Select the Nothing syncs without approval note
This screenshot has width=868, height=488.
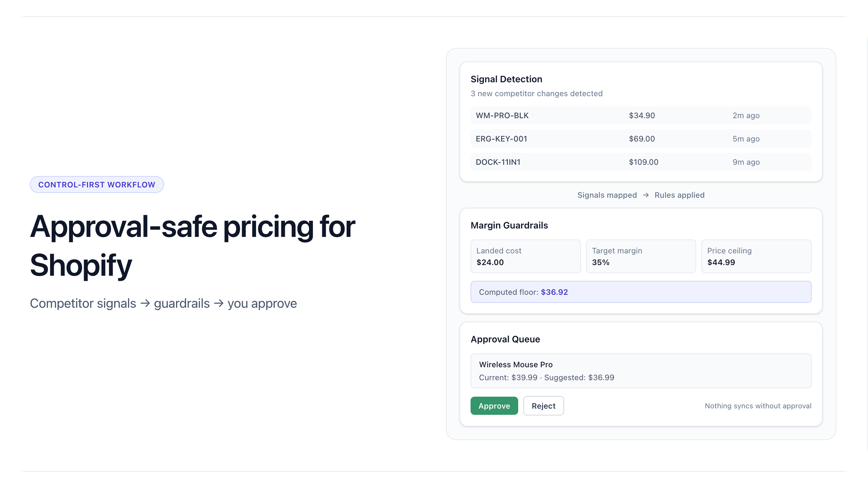(x=758, y=406)
